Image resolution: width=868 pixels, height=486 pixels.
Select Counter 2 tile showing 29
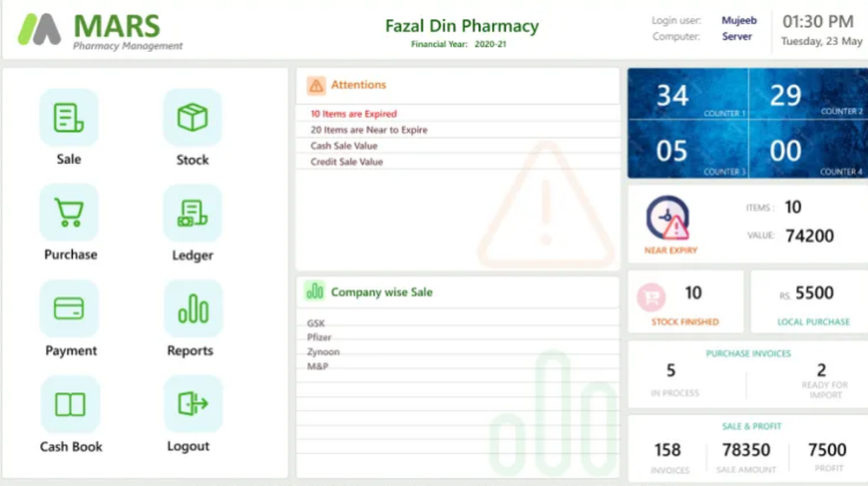[x=809, y=94]
